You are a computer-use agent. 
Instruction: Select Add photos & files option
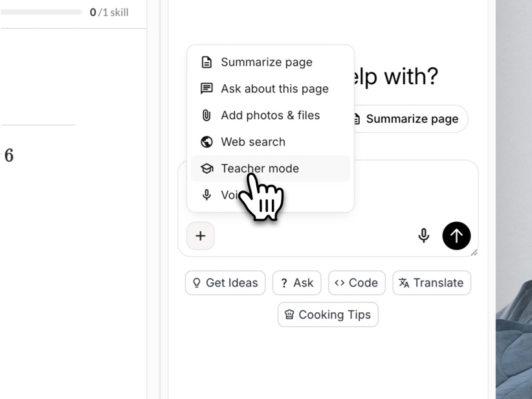click(270, 115)
